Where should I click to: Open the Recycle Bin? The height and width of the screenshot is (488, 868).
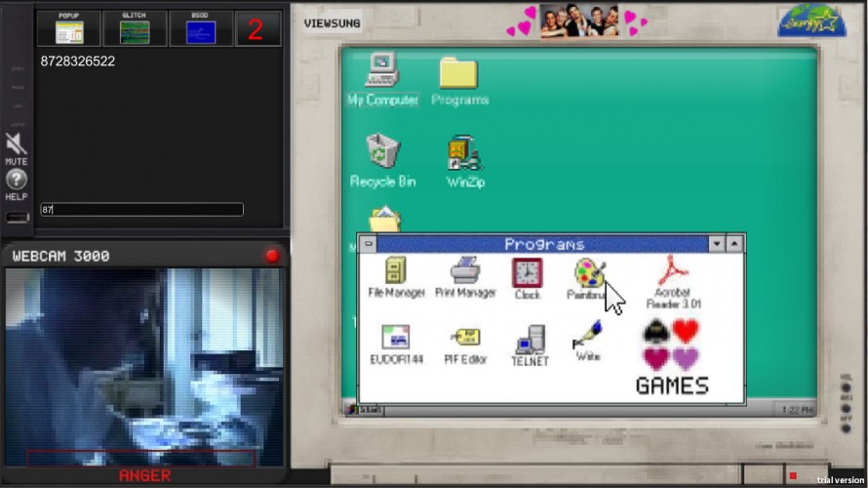coord(382,160)
